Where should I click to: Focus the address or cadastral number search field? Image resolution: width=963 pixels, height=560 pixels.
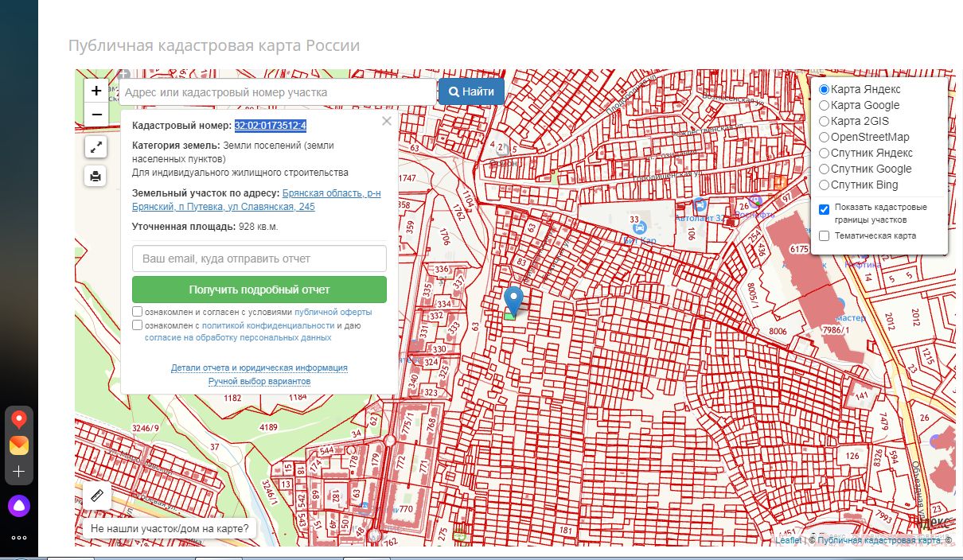point(278,91)
